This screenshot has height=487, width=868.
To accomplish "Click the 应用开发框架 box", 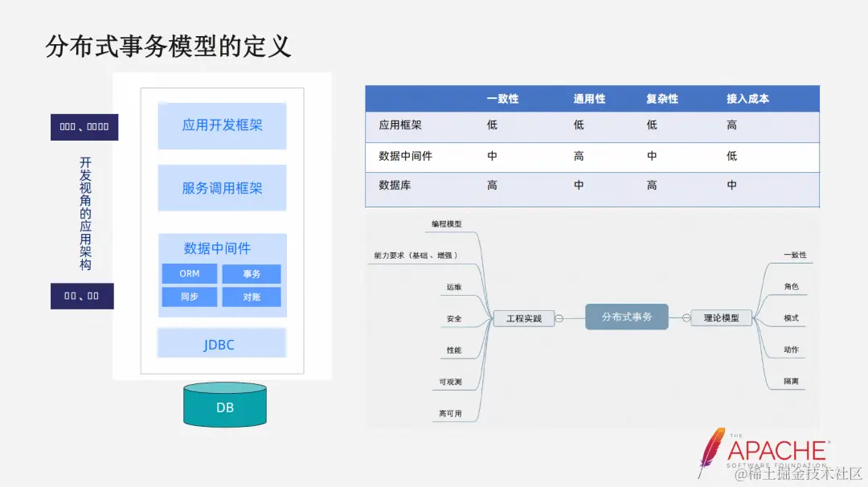I will click(223, 126).
